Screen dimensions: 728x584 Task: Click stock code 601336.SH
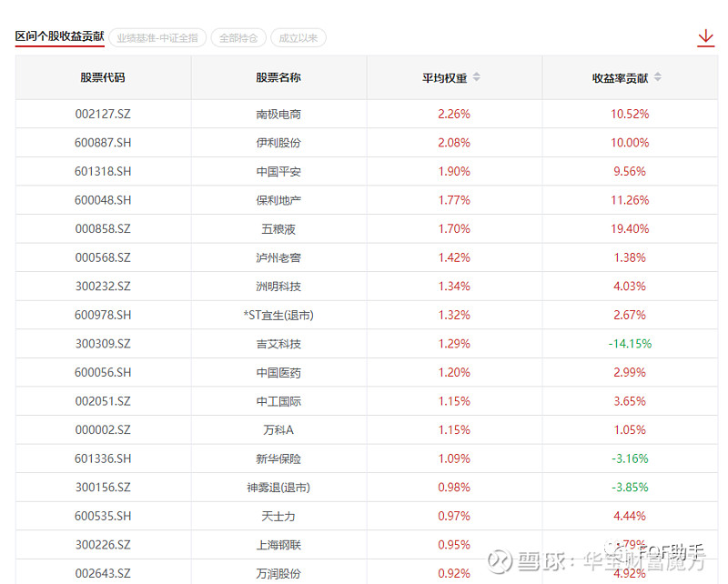(103, 459)
